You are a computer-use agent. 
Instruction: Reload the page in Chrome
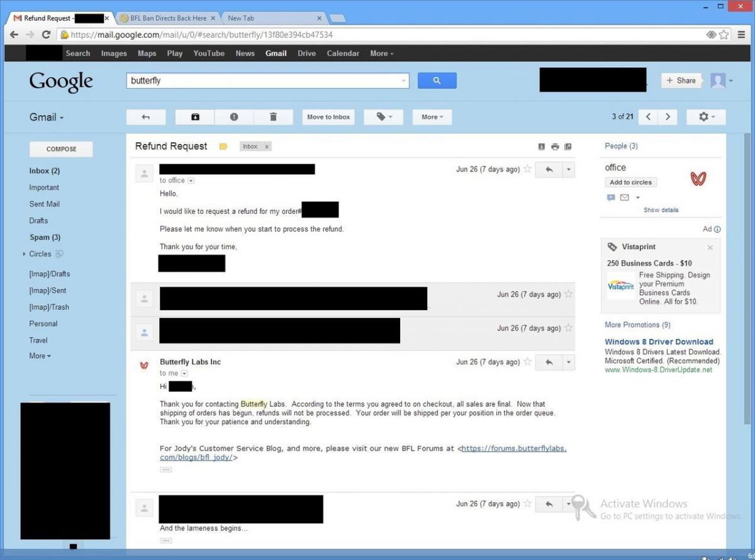tap(46, 35)
